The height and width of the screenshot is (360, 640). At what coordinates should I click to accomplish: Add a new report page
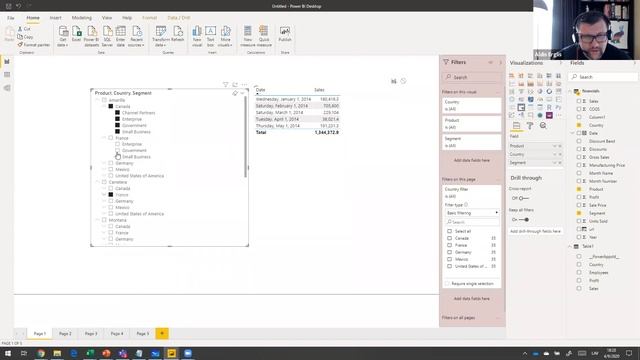click(162, 333)
